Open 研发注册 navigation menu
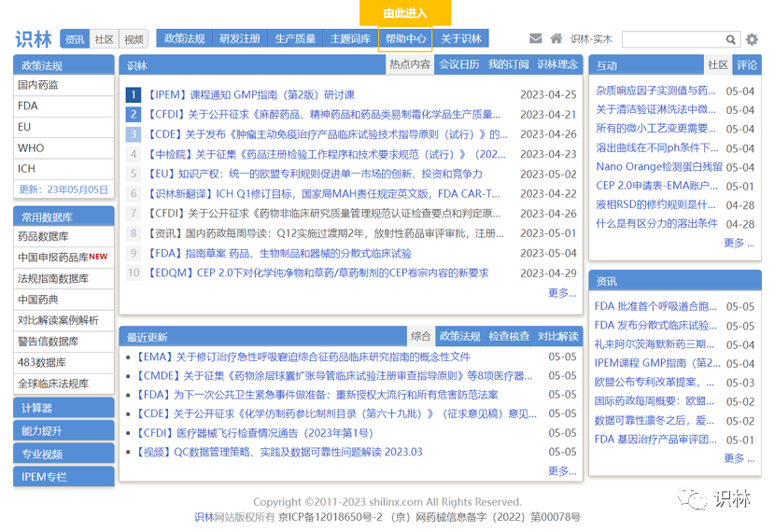Viewport: 775px width, 532px height. 240,38
